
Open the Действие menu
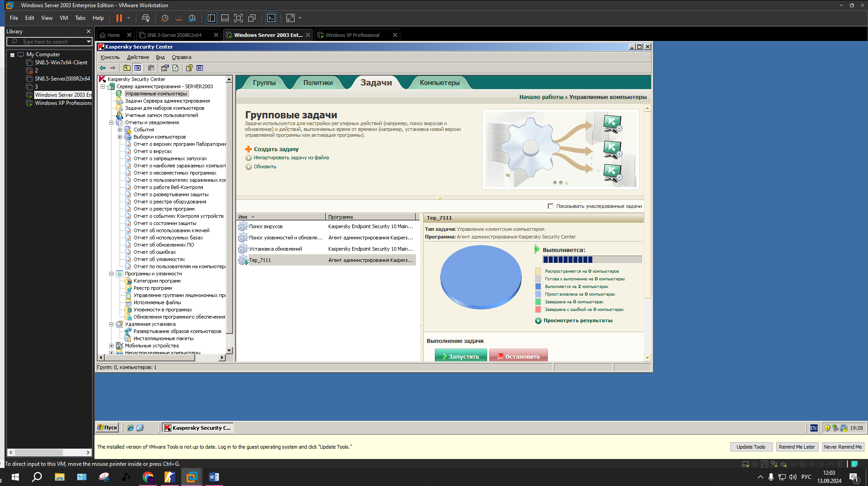(138, 57)
